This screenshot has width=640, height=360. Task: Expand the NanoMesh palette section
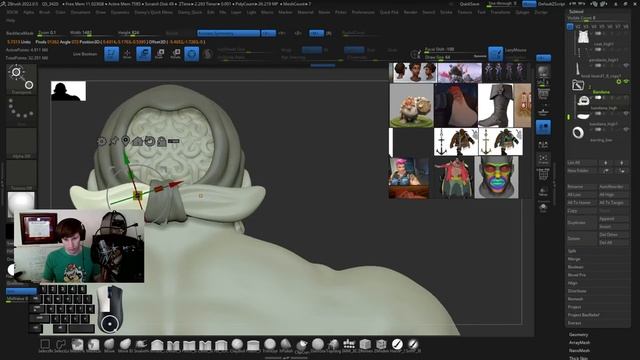pos(579,351)
